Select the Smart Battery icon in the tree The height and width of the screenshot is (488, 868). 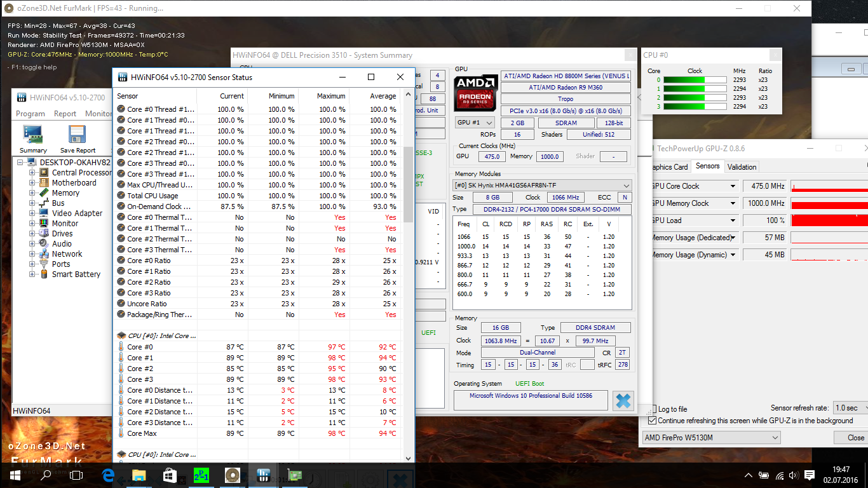(x=44, y=274)
